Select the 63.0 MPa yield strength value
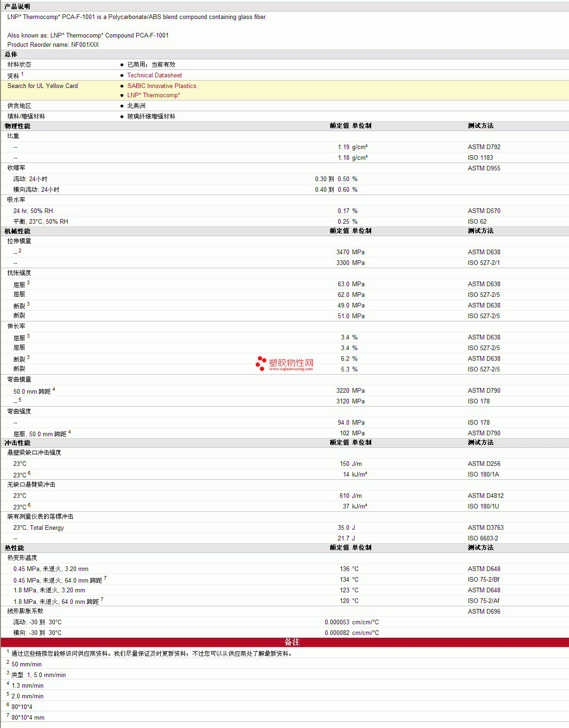Image resolution: width=569 pixels, height=728 pixels. pos(351,284)
